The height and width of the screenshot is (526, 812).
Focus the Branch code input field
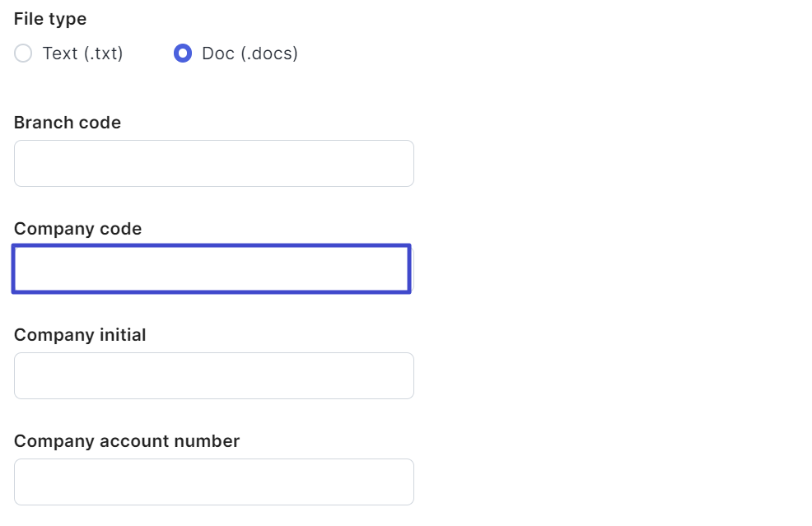coord(213,163)
